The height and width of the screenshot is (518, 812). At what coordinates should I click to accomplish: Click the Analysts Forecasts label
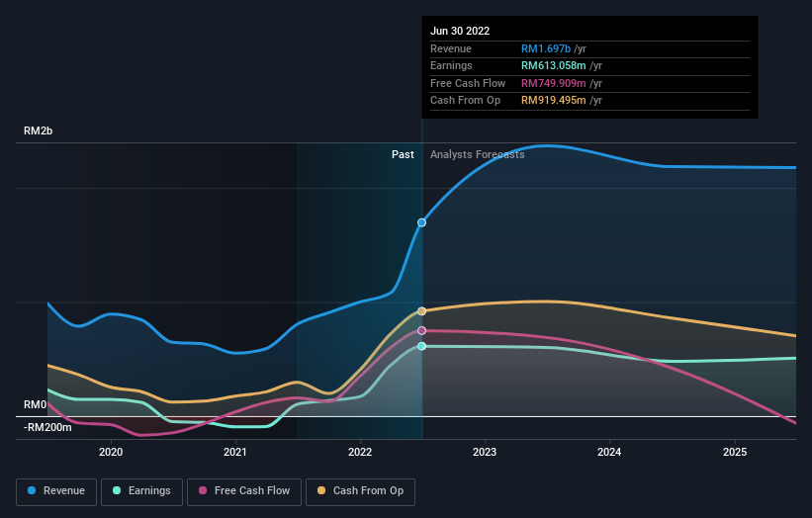tap(477, 155)
